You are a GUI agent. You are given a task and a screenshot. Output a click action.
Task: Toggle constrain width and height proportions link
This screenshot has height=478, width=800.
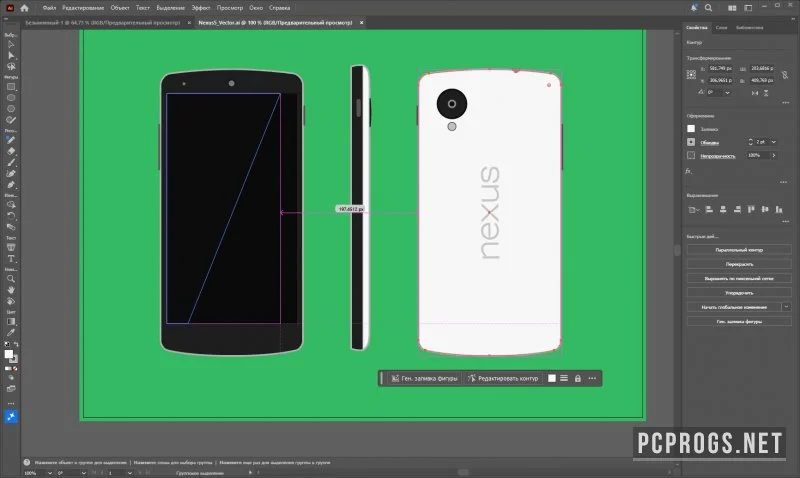[785, 74]
